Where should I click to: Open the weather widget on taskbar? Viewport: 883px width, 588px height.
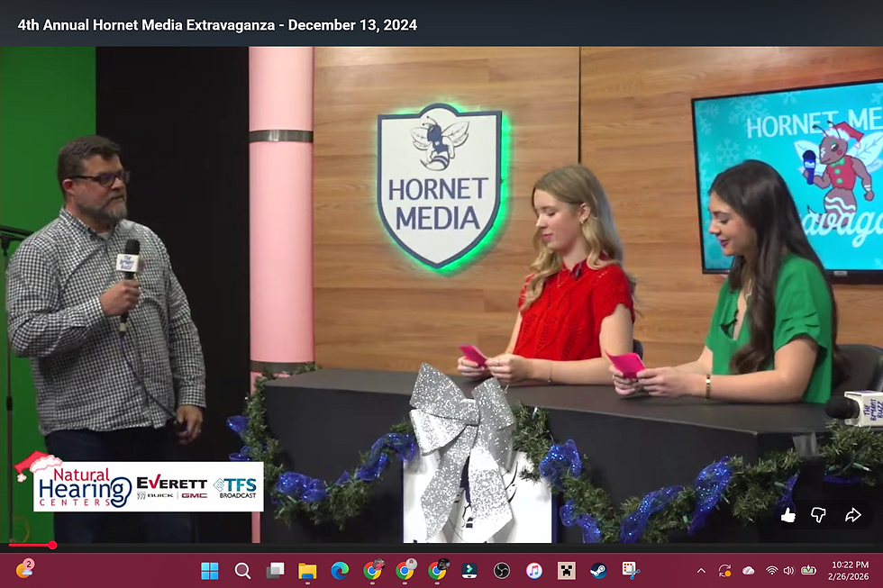25,569
